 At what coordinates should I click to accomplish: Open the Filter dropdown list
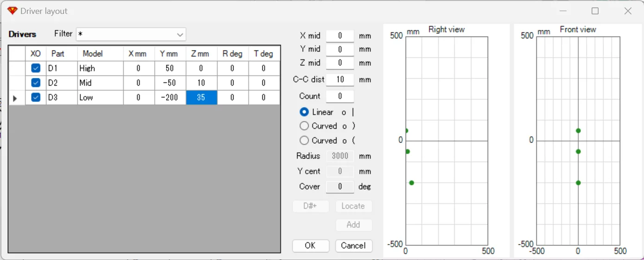[x=180, y=35]
